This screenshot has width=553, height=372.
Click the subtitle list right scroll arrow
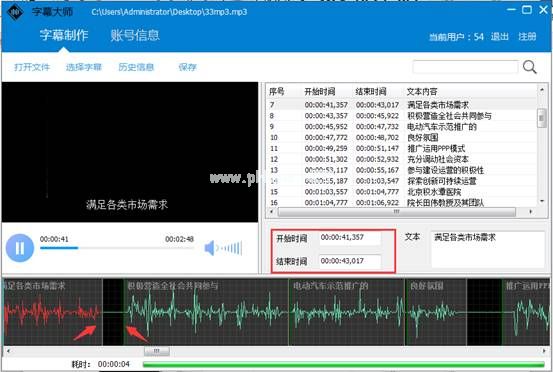[530, 212]
